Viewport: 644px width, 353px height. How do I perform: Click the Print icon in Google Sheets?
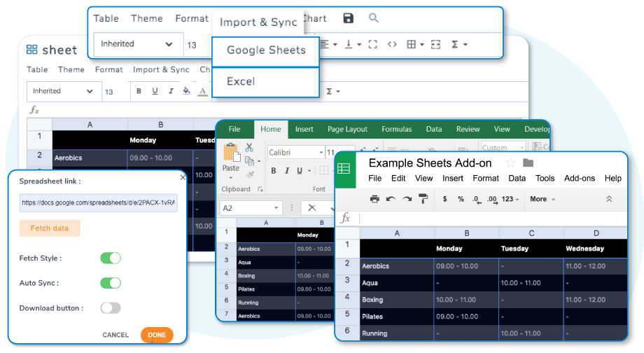[374, 200]
